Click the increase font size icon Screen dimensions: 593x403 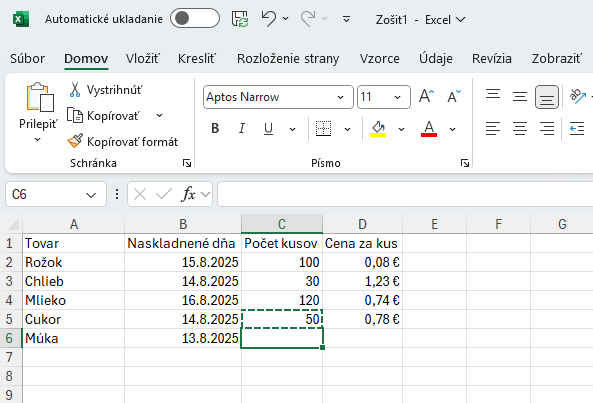pos(427,96)
